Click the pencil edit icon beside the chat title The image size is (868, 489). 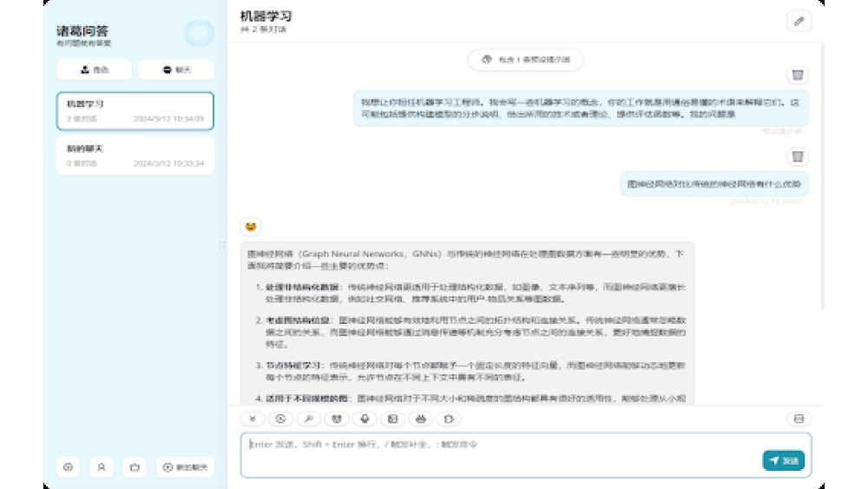click(799, 22)
